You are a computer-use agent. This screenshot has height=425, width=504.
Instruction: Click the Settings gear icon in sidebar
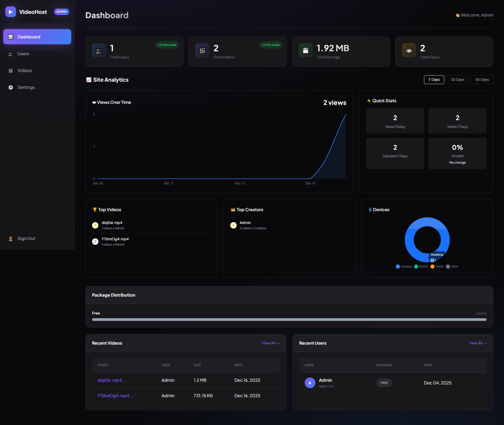click(x=11, y=87)
